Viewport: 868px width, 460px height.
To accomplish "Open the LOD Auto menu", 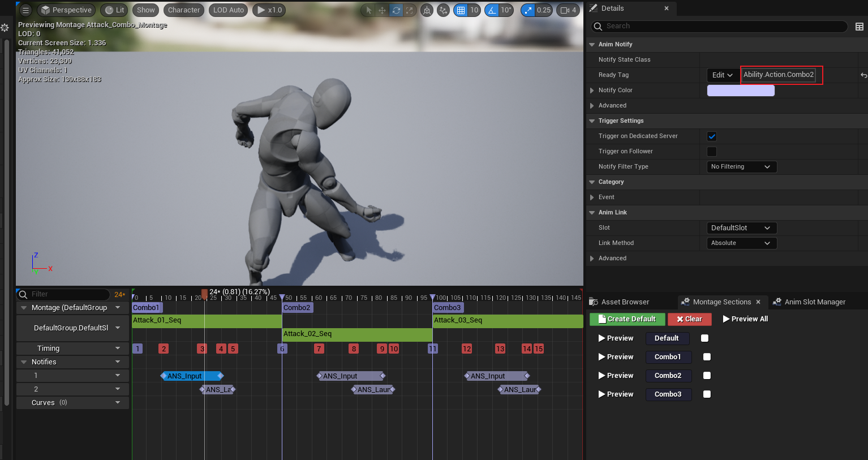I will (x=229, y=10).
